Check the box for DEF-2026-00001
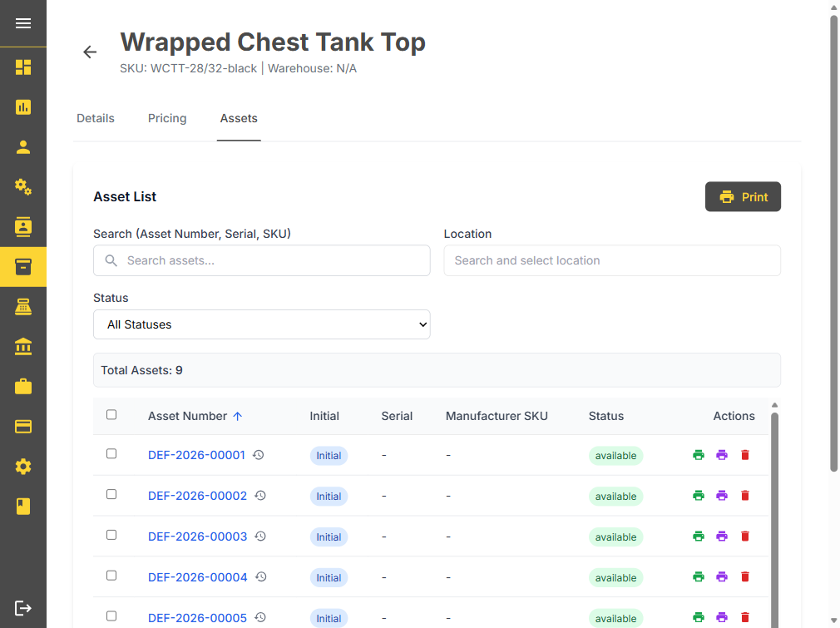The height and width of the screenshot is (628, 840). (x=111, y=454)
